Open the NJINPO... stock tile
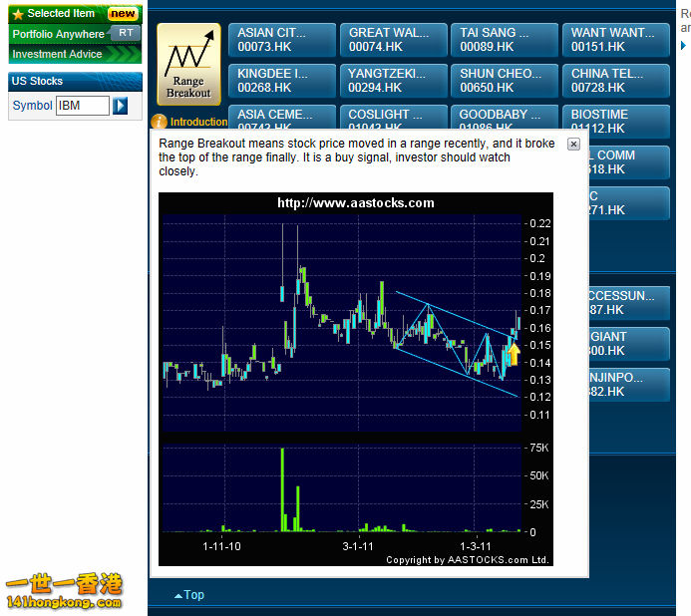 coord(629,385)
